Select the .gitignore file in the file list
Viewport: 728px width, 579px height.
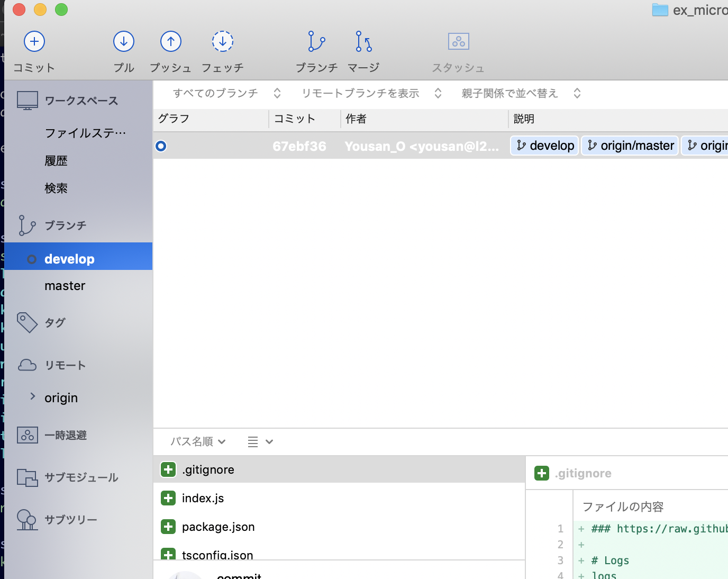click(208, 469)
